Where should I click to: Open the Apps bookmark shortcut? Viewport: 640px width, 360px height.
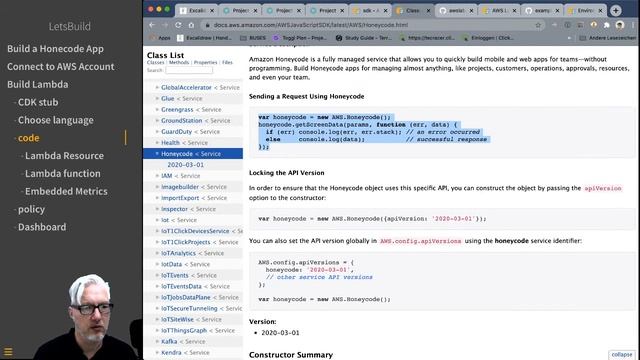[160, 38]
